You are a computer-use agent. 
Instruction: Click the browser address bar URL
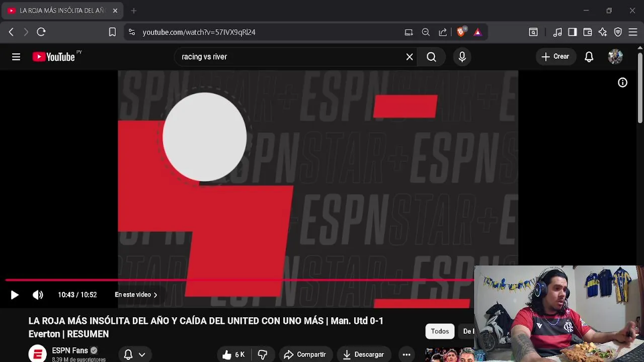pyautogui.click(x=199, y=32)
